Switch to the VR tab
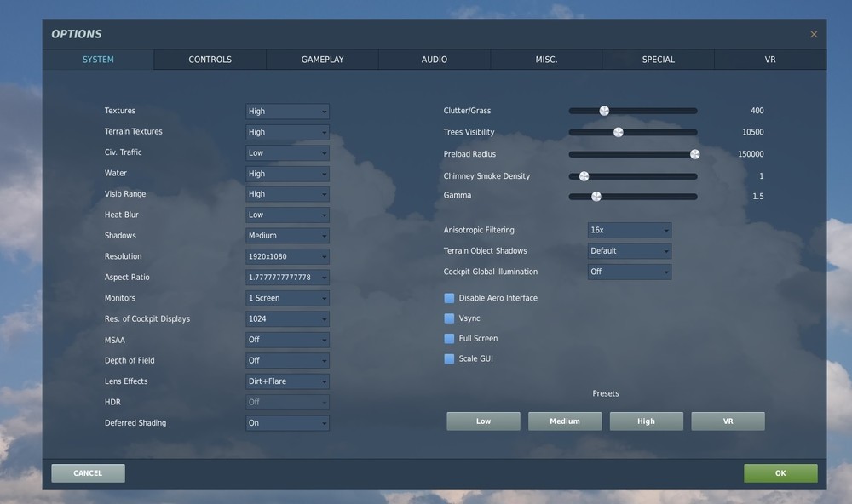 pyautogui.click(x=770, y=60)
